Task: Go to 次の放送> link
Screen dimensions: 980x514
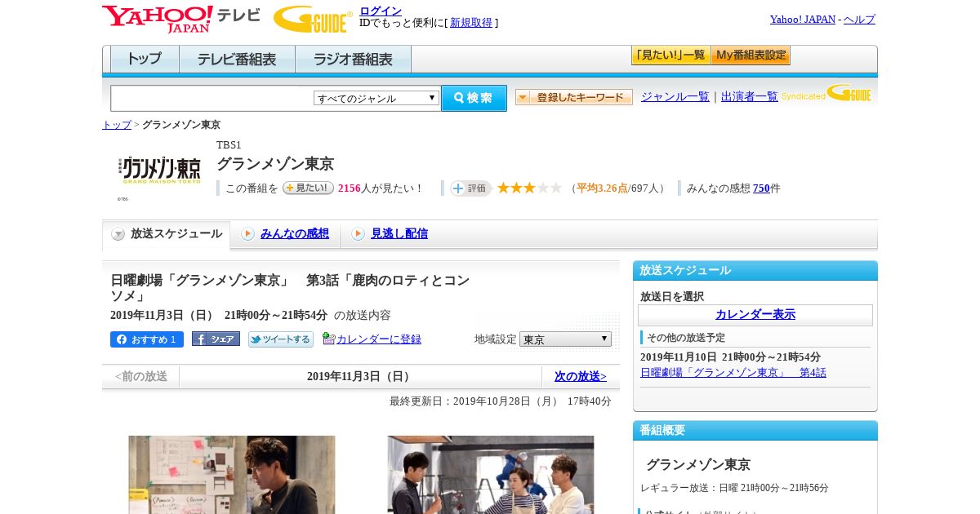Action: click(581, 377)
